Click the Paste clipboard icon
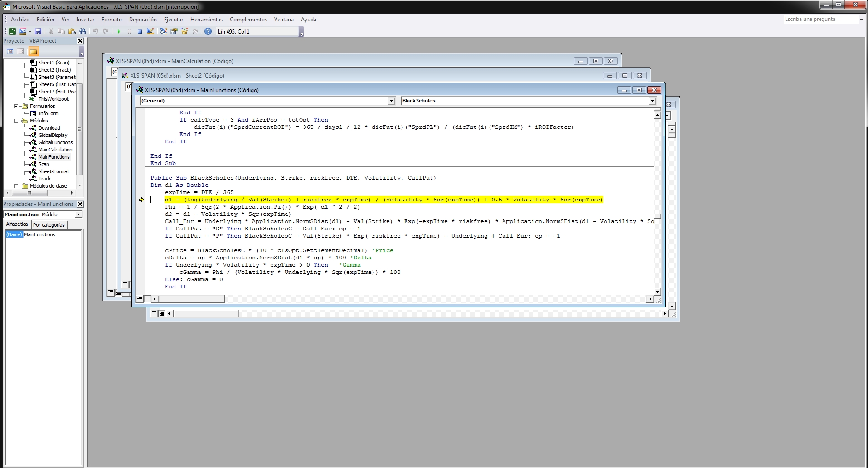868x468 pixels. 72,31
